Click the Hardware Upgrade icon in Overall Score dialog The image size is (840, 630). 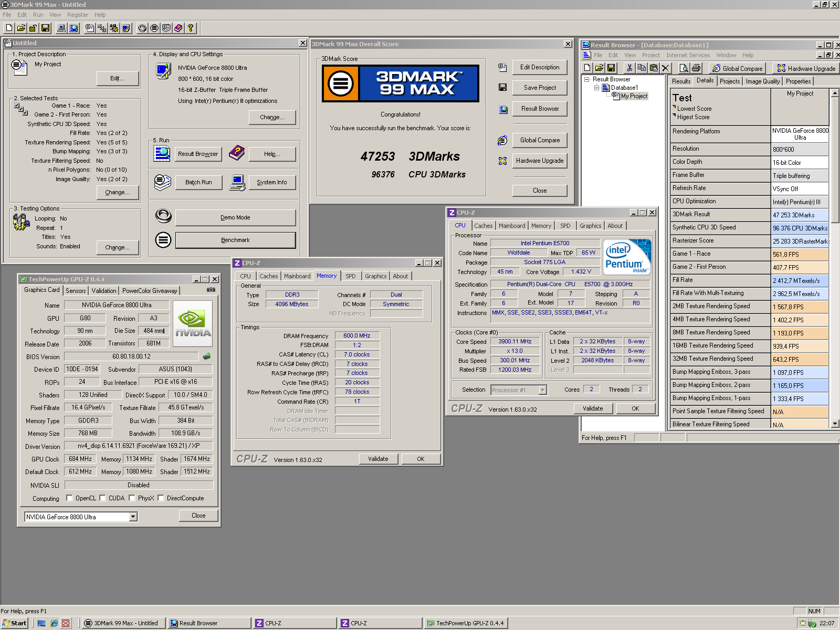502,161
